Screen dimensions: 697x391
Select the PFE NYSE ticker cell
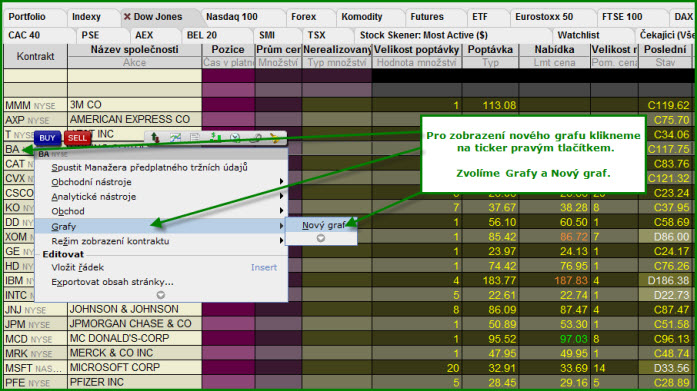(x=36, y=383)
